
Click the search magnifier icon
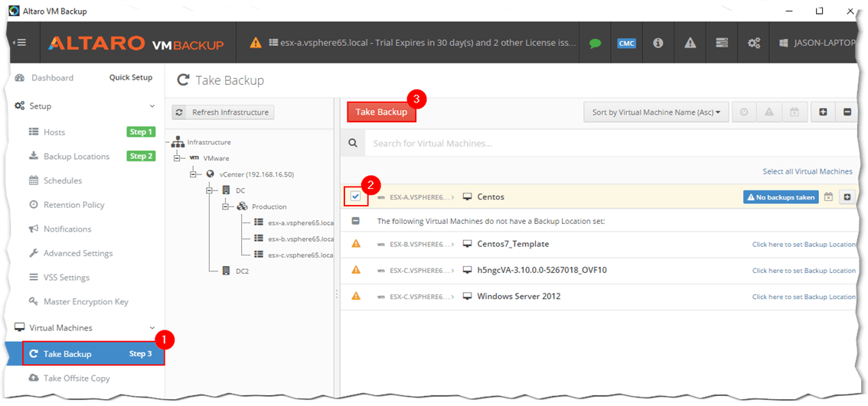pos(353,143)
